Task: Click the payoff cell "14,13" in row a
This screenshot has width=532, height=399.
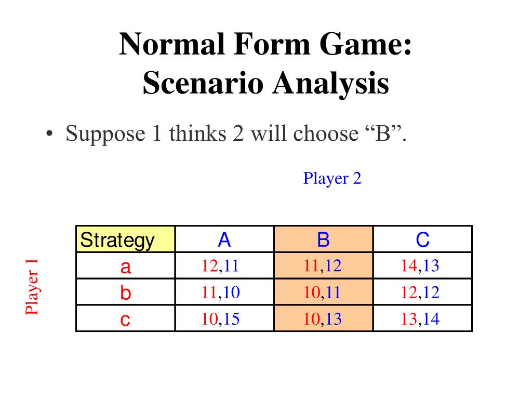Action: coord(420,267)
